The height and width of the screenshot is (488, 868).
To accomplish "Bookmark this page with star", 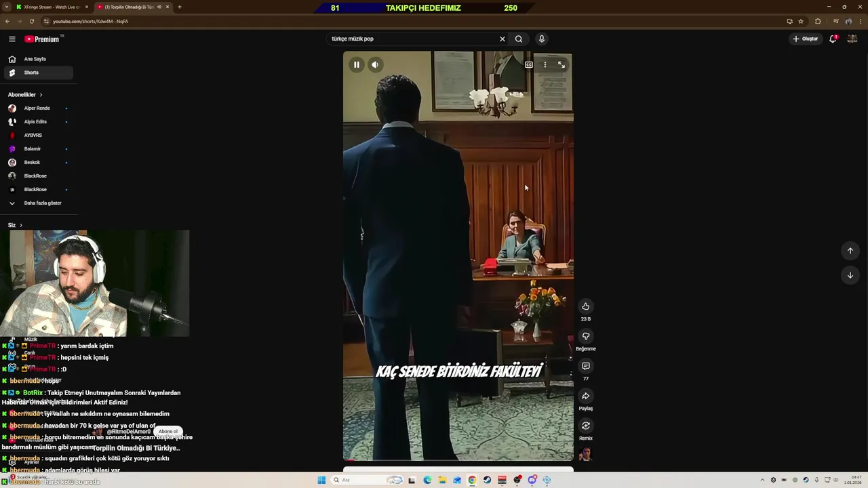I will point(801,21).
